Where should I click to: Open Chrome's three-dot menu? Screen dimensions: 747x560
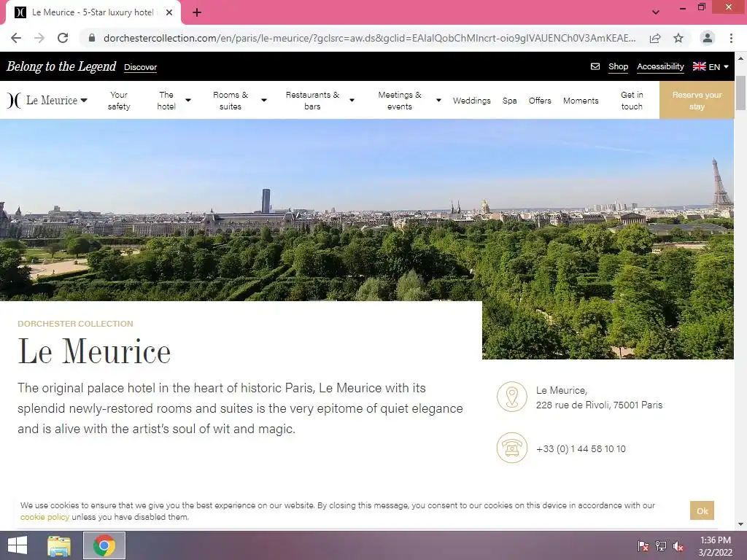point(731,38)
